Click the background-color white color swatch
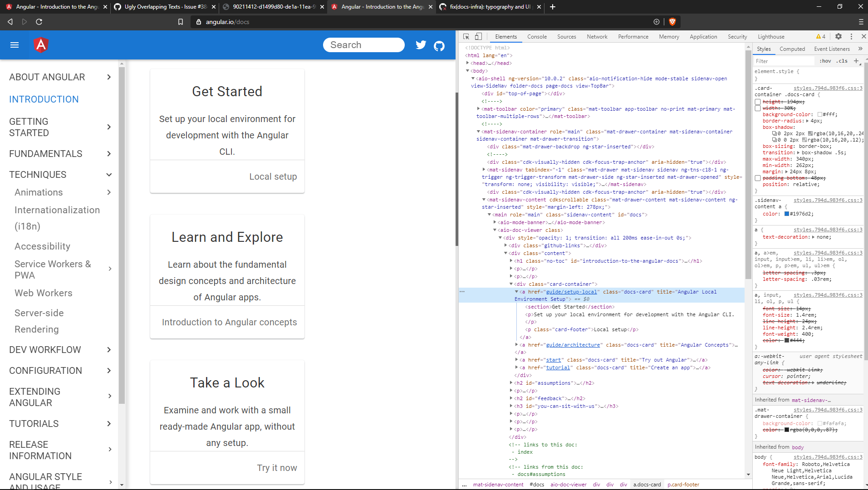The image size is (868, 490). pyautogui.click(x=820, y=114)
